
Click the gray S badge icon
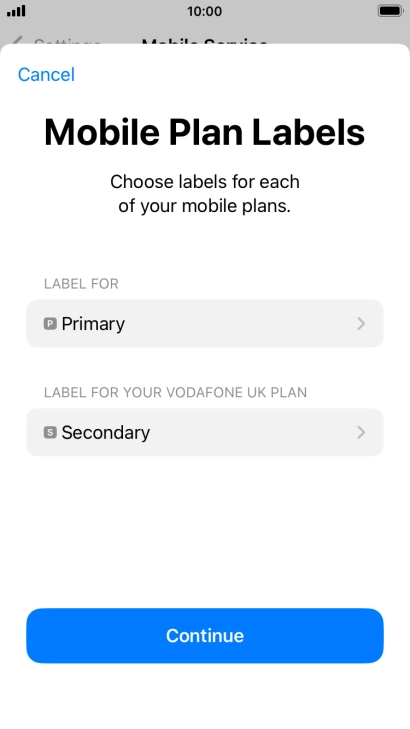(50, 432)
